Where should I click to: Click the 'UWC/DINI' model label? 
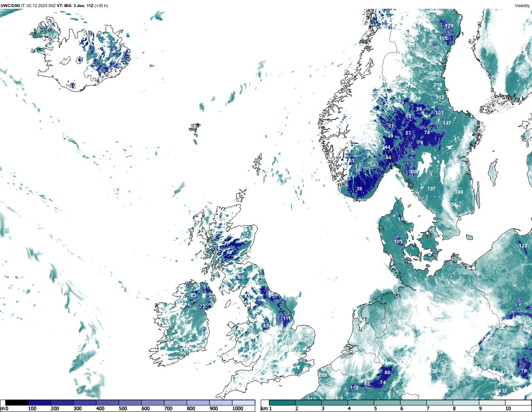[x=10, y=6]
